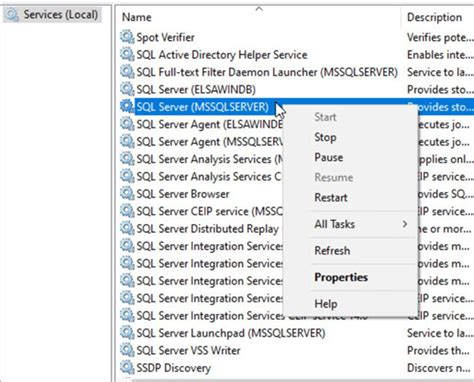Click Restart in the context menu
Image resolution: width=474 pixels, height=382 pixels.
click(331, 197)
